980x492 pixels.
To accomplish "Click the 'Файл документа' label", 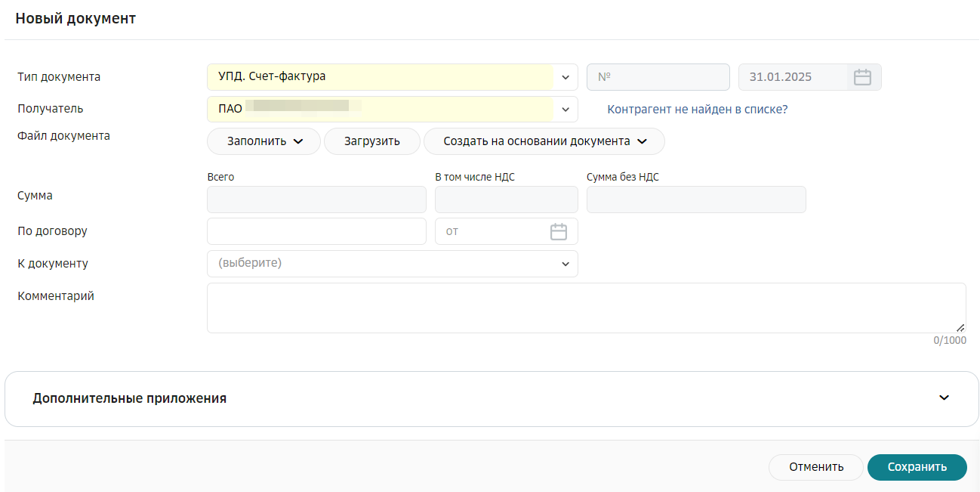I will pyautogui.click(x=63, y=136).
